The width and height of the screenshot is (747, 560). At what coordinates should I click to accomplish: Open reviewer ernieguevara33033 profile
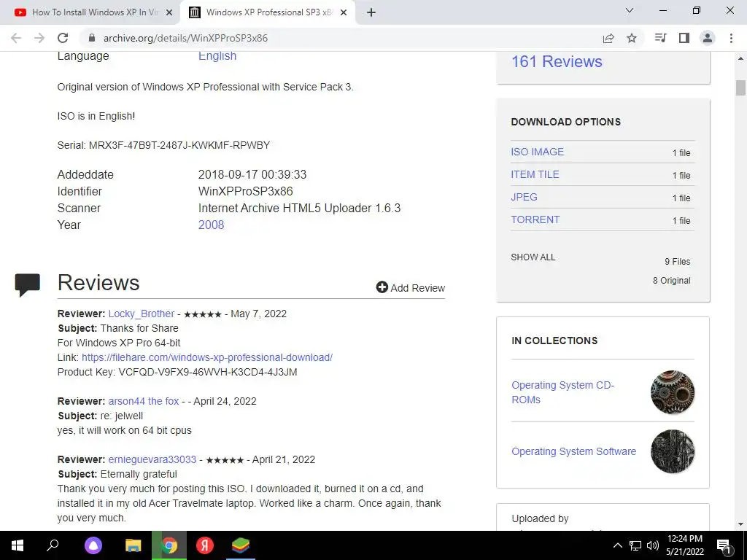[152, 459]
